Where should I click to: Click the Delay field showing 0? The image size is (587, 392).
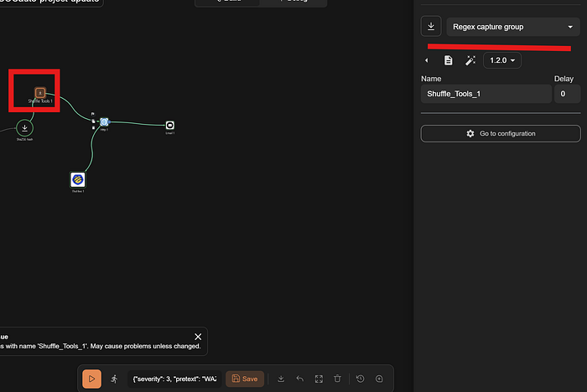tap(567, 94)
